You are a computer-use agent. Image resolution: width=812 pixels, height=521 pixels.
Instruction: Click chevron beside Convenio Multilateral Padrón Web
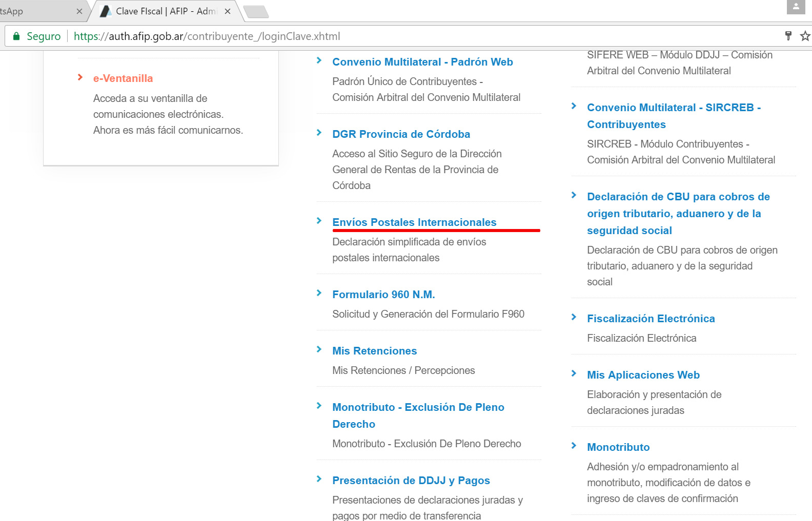pos(319,60)
